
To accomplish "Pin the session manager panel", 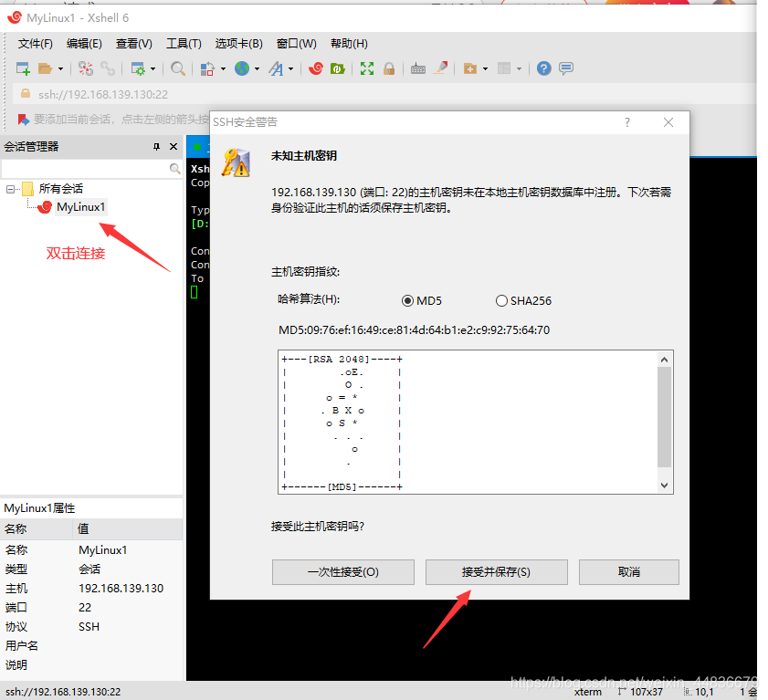I will 157,146.
